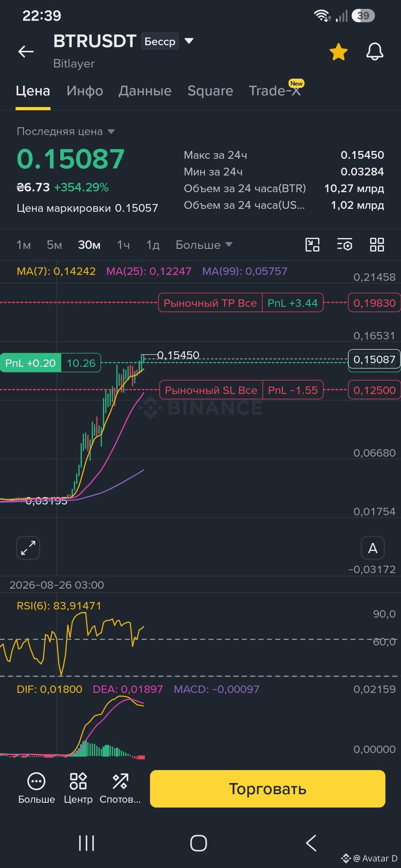Open the chart drawing tools icon
The width and height of the screenshot is (401, 868).
click(x=312, y=245)
